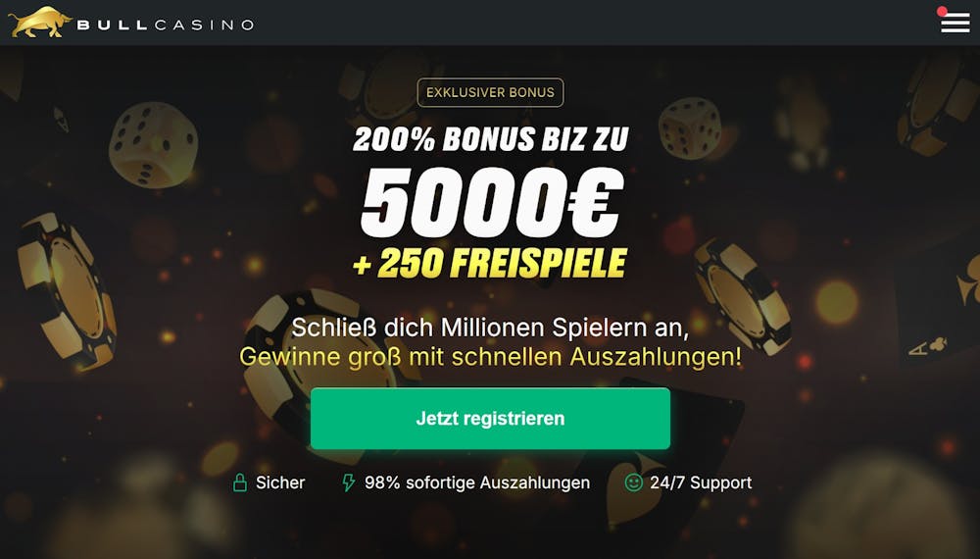Click the EXKLUSIVER BONUS badge

pos(490,92)
